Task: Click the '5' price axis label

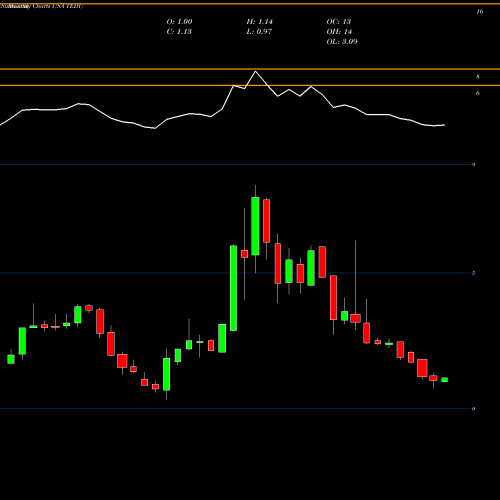Action: [x=473, y=273]
